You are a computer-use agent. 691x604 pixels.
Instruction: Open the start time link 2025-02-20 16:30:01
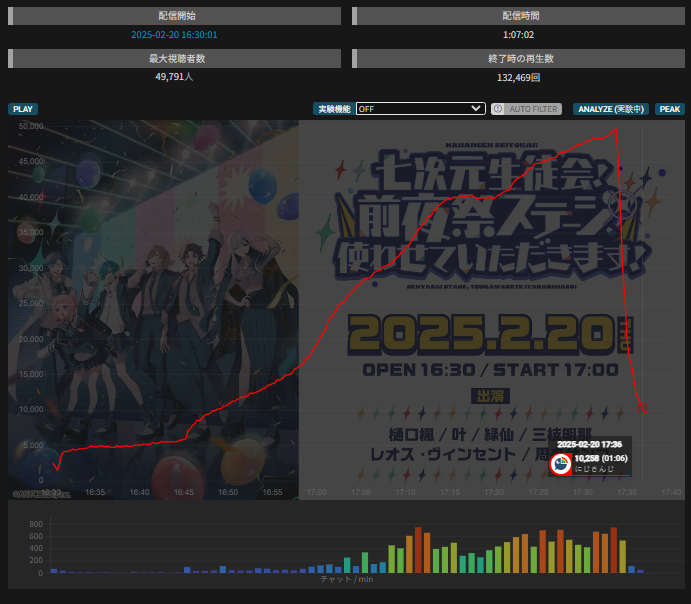[174, 35]
